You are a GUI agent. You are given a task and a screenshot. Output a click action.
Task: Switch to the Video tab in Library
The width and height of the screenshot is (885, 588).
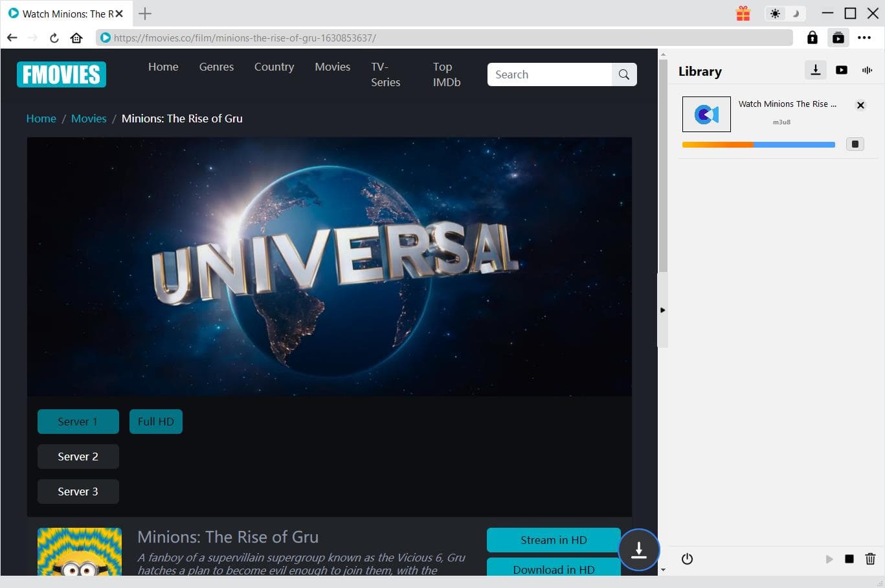(842, 70)
